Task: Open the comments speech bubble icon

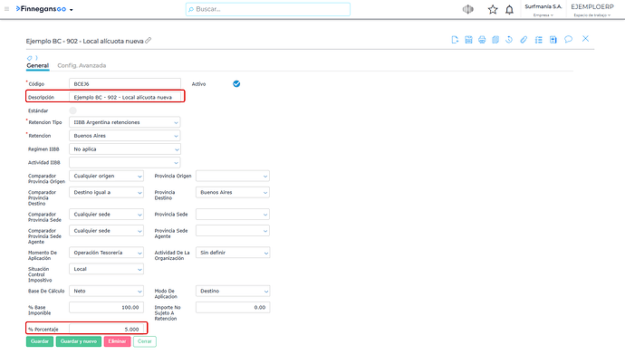Action: [x=569, y=39]
